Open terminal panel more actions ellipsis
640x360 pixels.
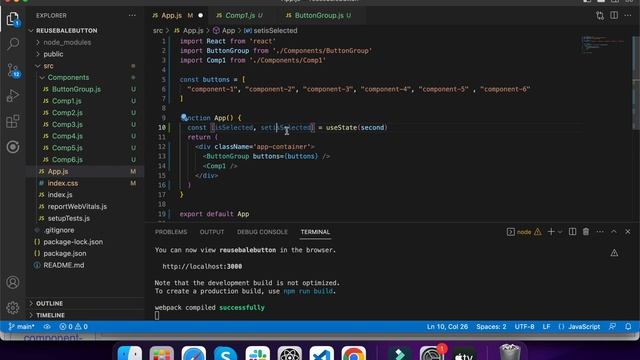point(600,232)
